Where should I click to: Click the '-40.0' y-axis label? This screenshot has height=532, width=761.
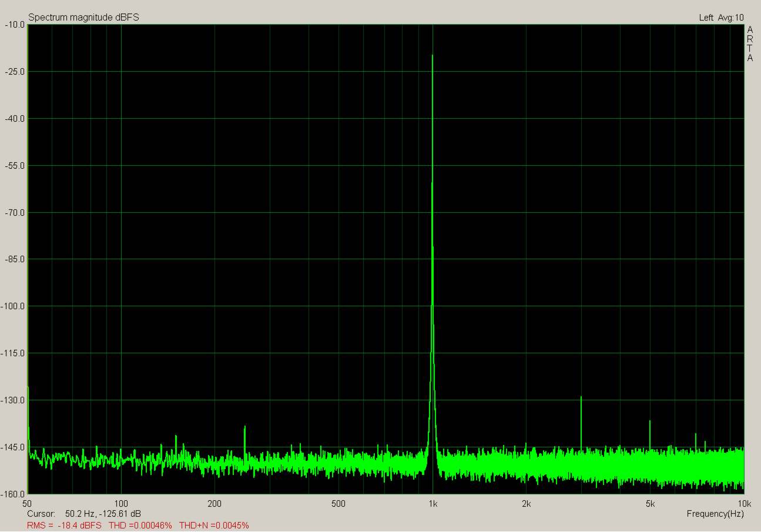point(14,119)
